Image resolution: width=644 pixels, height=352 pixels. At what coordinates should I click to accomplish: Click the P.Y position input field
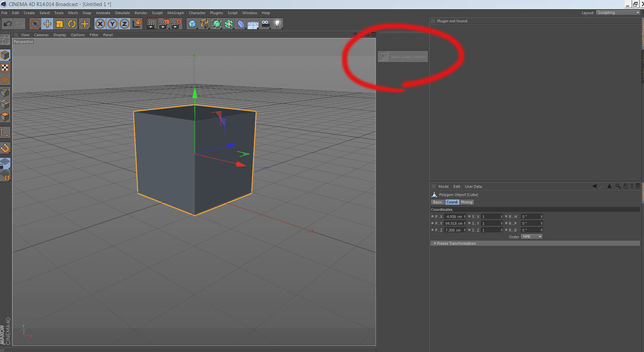click(x=455, y=223)
